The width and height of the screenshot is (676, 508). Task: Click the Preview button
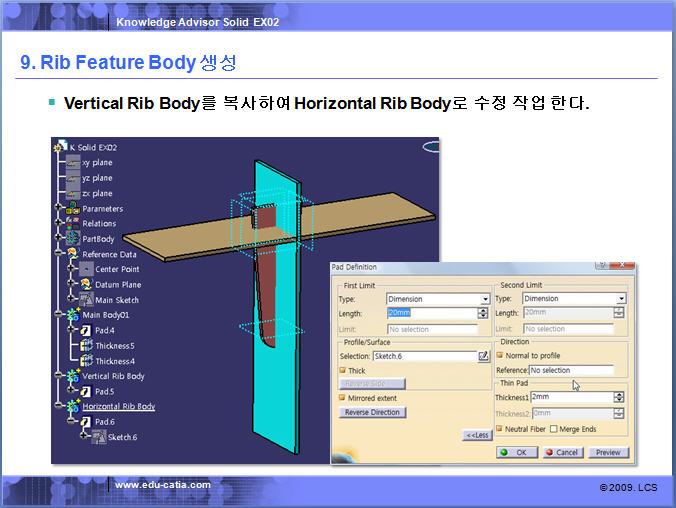(x=608, y=452)
